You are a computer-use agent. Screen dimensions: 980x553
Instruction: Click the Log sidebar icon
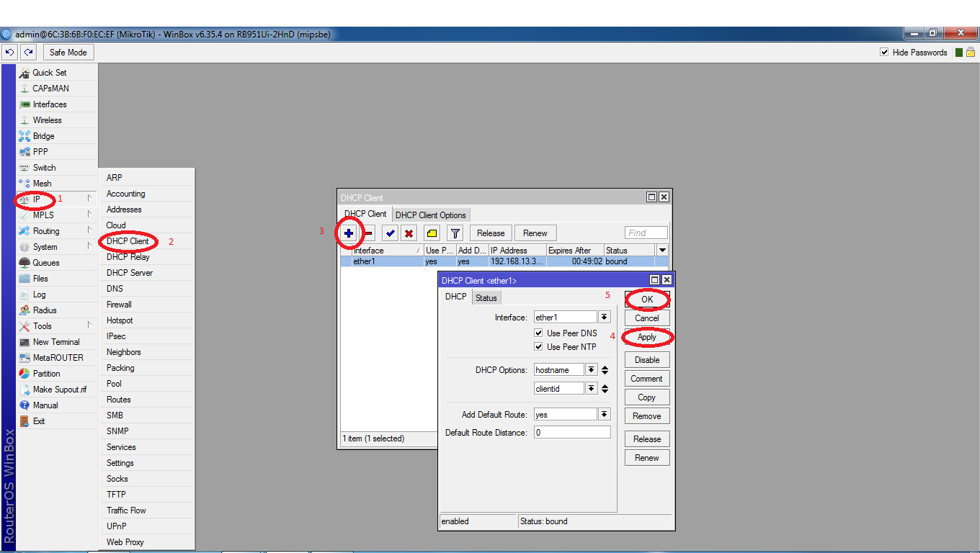tap(24, 295)
